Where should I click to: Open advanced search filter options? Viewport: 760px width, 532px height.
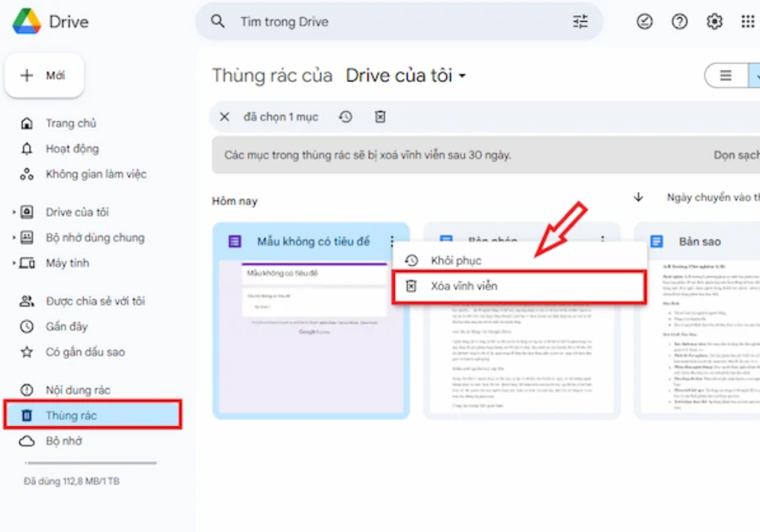pyautogui.click(x=580, y=21)
